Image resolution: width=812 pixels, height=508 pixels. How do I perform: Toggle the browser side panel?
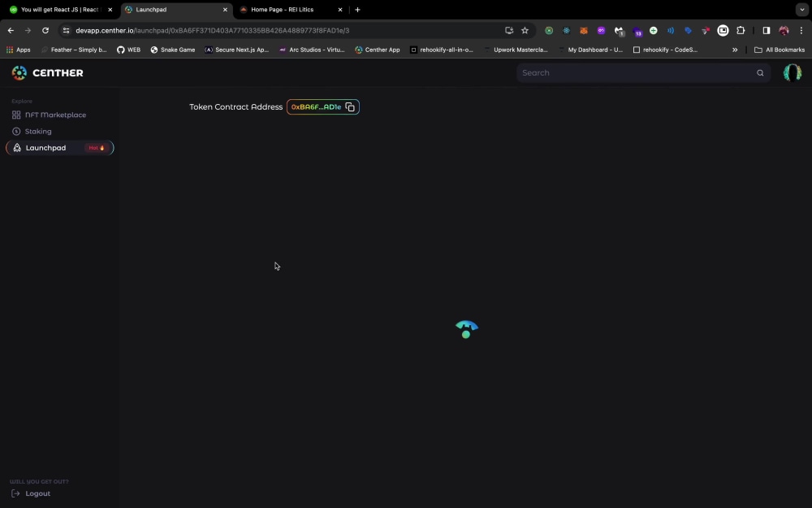(767, 31)
